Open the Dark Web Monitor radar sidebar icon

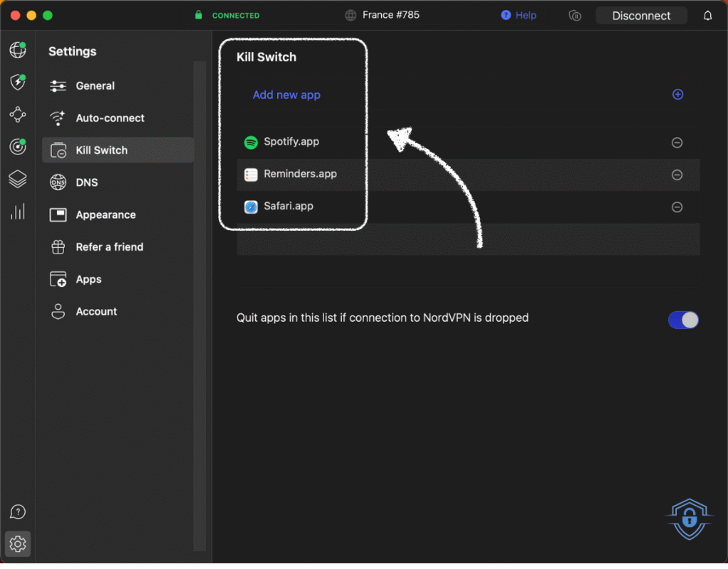(18, 146)
